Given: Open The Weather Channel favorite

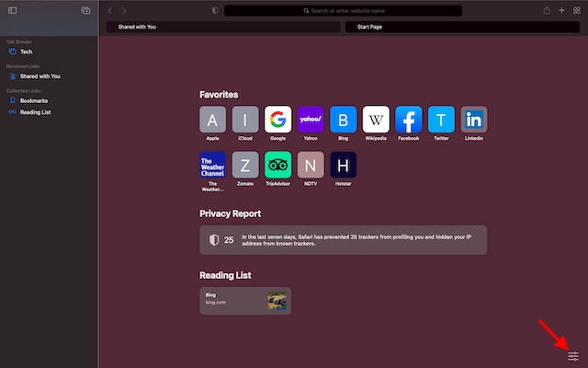Looking at the screenshot, I should tap(212, 165).
